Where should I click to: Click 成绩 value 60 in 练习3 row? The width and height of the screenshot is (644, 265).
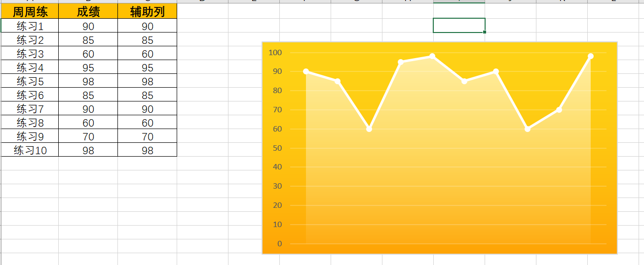click(88, 53)
